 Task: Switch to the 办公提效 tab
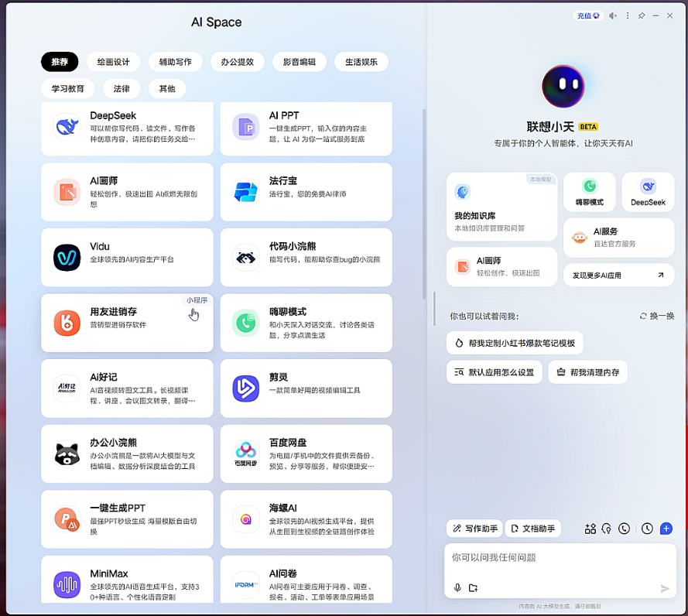click(237, 62)
